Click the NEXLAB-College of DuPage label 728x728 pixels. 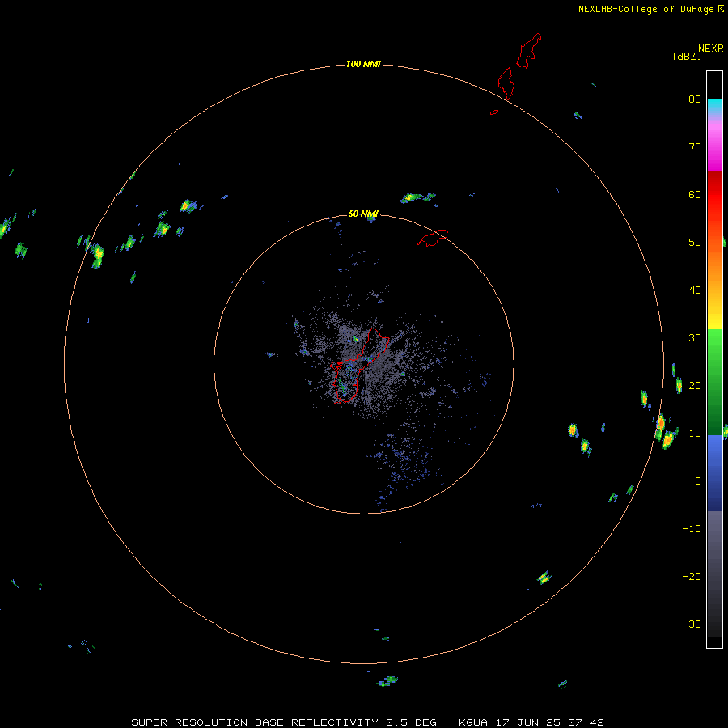[x=645, y=9]
